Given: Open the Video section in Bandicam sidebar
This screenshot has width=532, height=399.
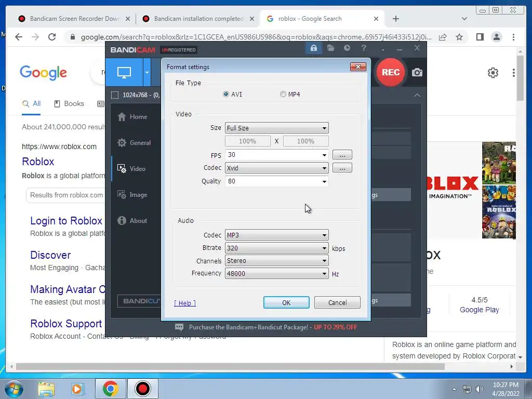Looking at the screenshot, I should [x=131, y=169].
